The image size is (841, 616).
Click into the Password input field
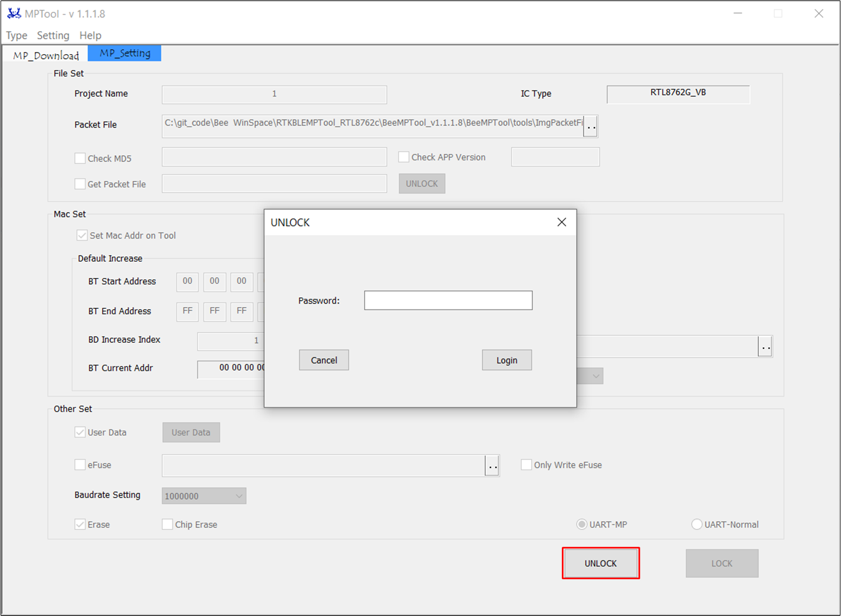pyautogui.click(x=448, y=301)
